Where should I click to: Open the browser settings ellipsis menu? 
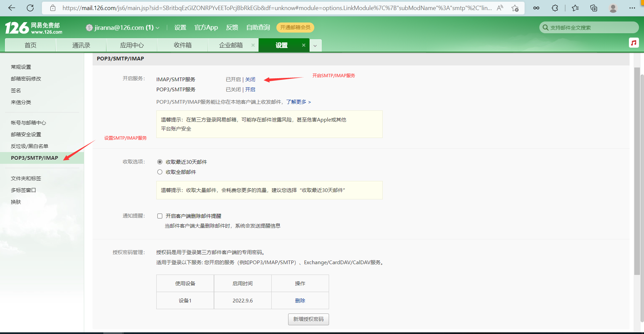coord(632,8)
